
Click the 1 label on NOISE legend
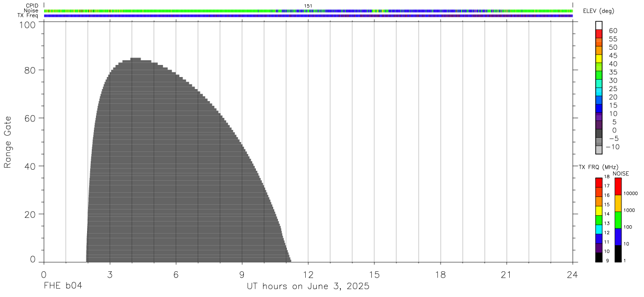625,260
